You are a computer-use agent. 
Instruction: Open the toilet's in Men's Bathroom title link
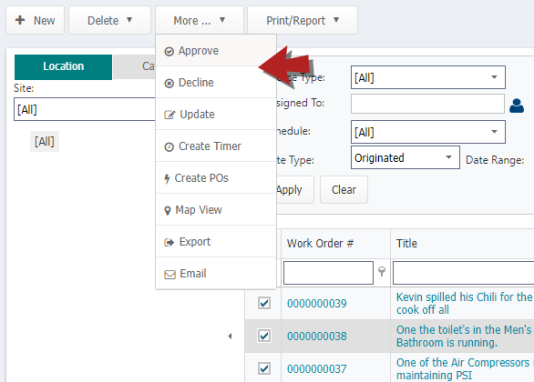pyautogui.click(x=464, y=336)
